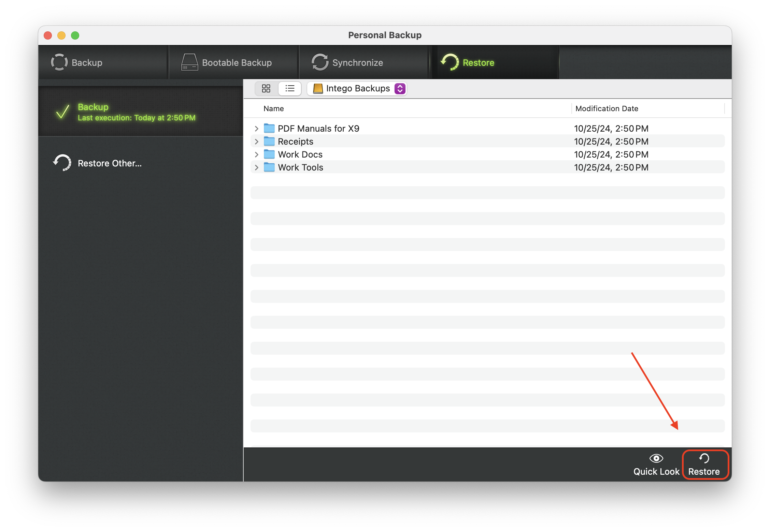The height and width of the screenshot is (532, 770).
Task: Expand the PDF Manuals for X9 folder
Action: [x=257, y=129]
